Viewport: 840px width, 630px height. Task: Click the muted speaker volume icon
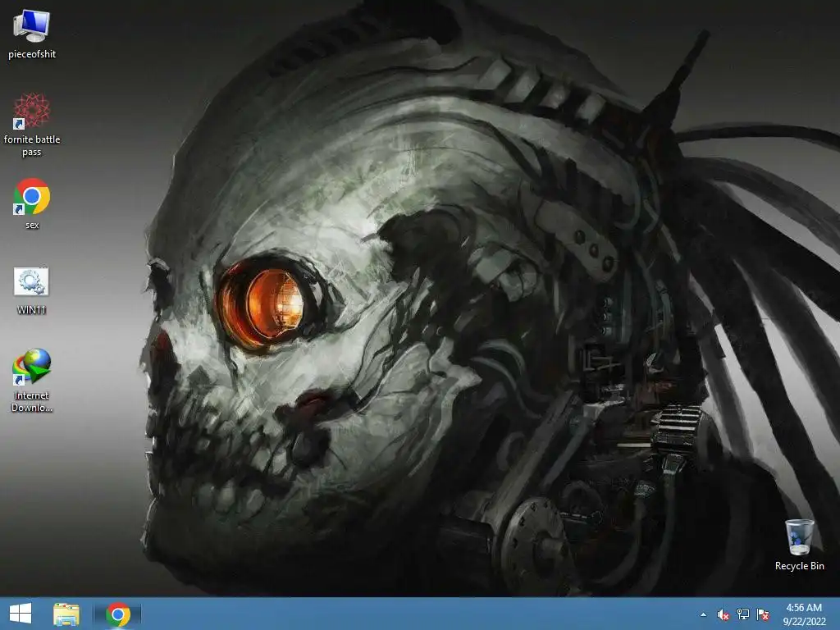[724, 614]
